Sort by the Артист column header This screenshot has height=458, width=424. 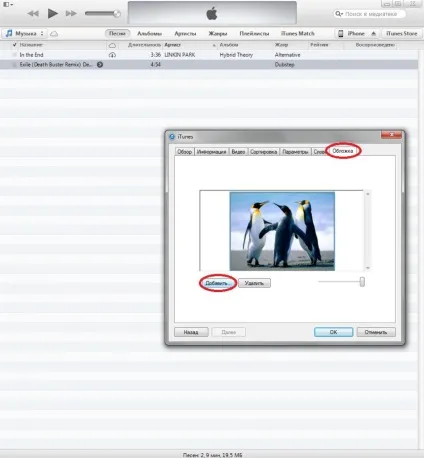click(x=173, y=45)
